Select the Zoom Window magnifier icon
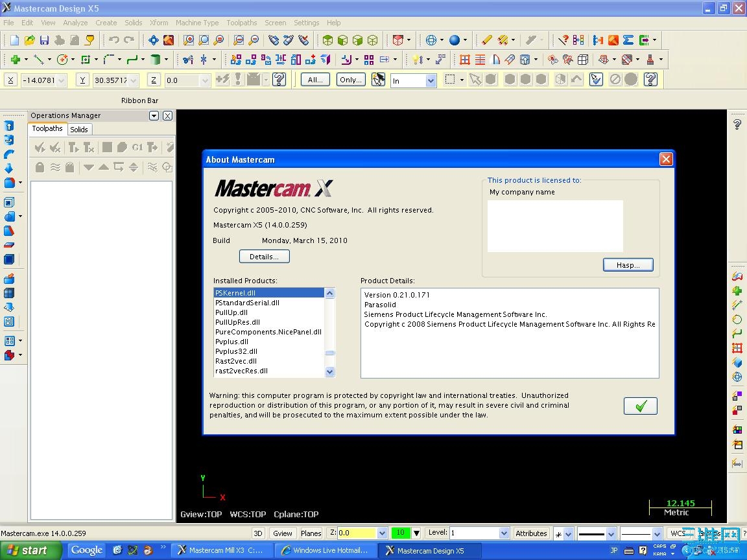 click(189, 40)
